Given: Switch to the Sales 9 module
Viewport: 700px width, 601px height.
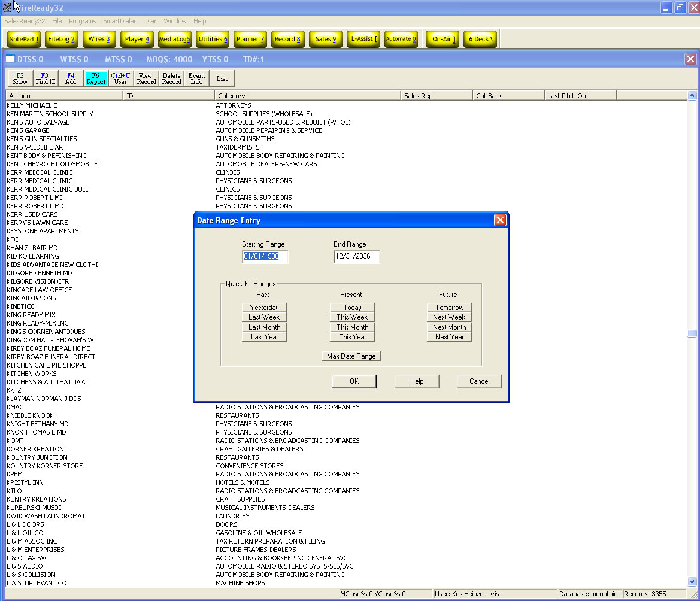Looking at the screenshot, I should click(x=325, y=39).
